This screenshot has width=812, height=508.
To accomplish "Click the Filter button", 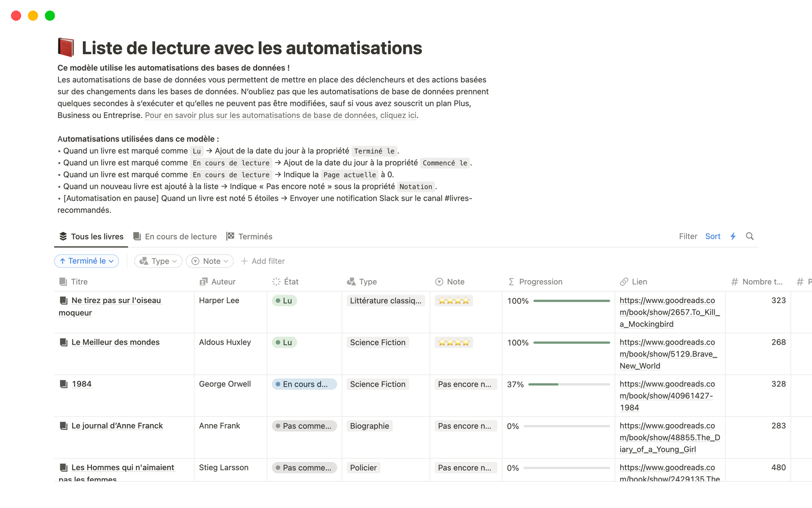I will coord(688,236).
